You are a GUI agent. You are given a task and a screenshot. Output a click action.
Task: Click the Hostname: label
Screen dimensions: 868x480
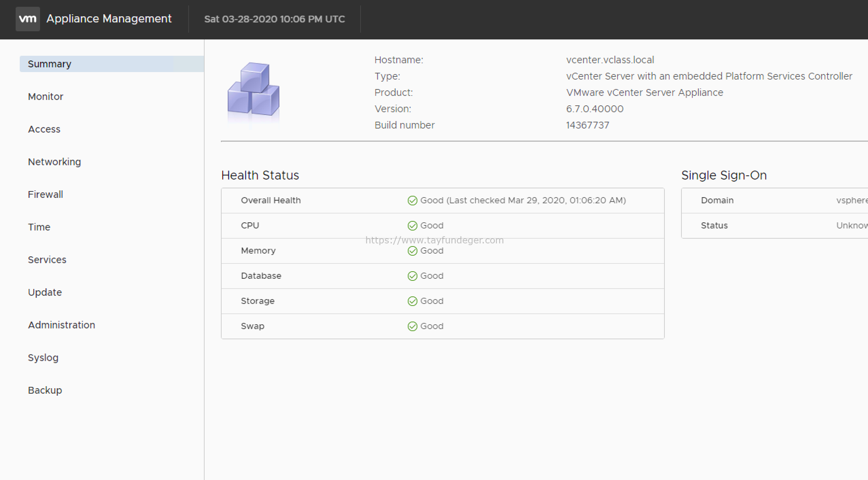[x=399, y=60]
